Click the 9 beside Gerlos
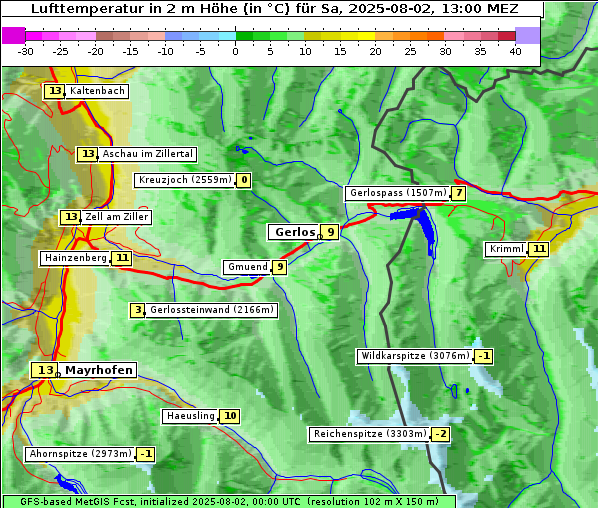This screenshot has width=598, height=508. click(330, 232)
